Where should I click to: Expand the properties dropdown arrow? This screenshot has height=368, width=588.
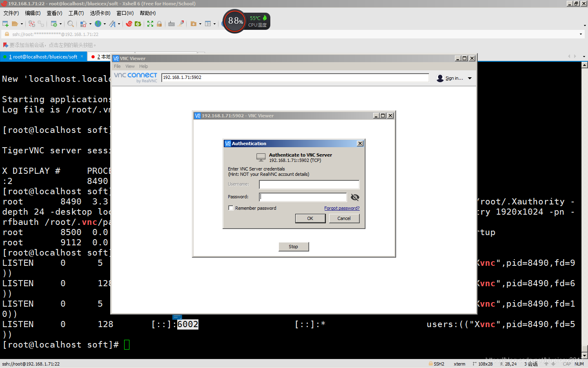61,24
